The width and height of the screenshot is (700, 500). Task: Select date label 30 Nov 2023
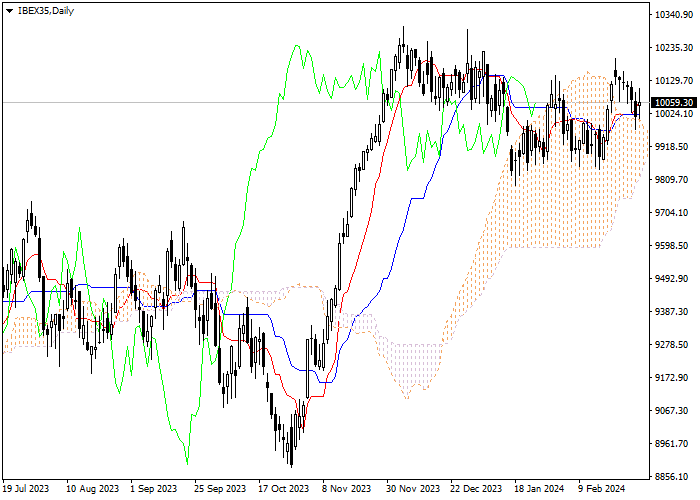[413, 489]
